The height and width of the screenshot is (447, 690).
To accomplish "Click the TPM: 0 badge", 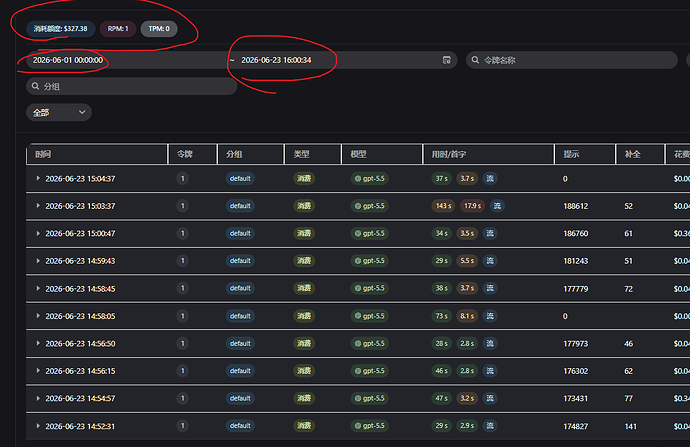I will pyautogui.click(x=159, y=29).
